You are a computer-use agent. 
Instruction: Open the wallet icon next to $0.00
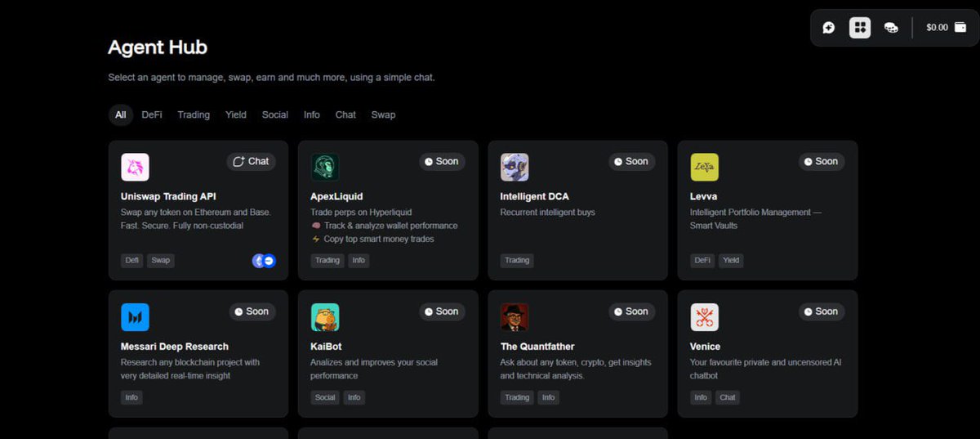point(960,27)
